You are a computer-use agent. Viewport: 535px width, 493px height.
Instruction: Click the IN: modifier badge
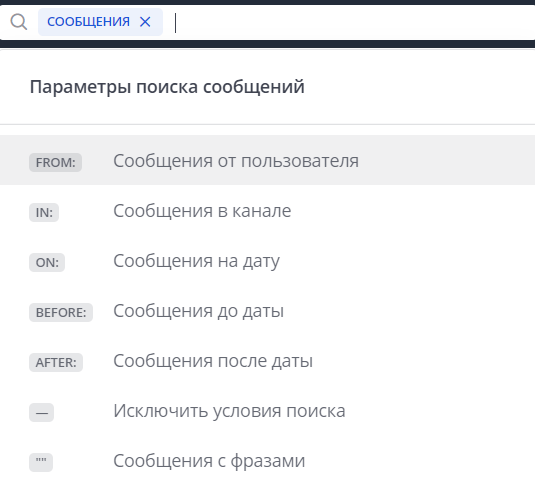(x=44, y=213)
